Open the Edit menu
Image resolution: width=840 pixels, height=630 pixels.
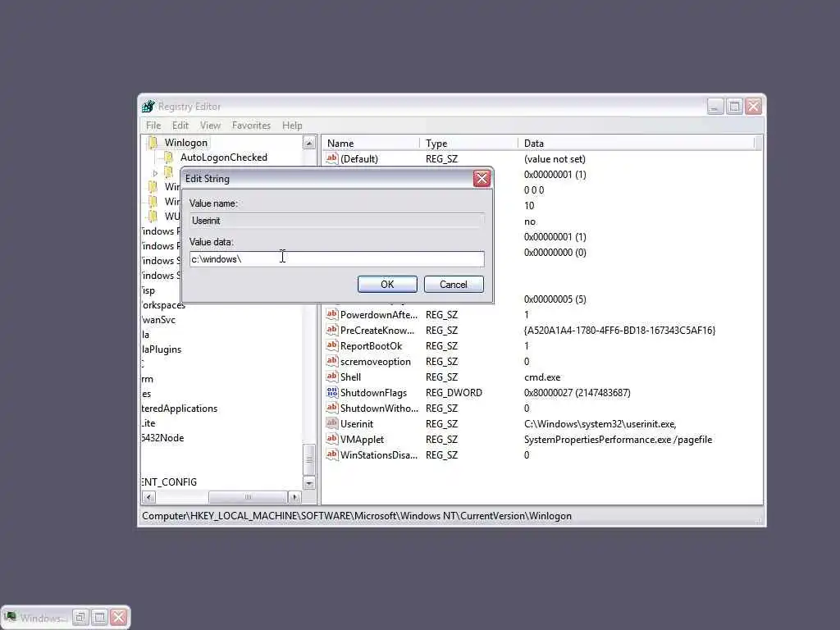coord(180,126)
